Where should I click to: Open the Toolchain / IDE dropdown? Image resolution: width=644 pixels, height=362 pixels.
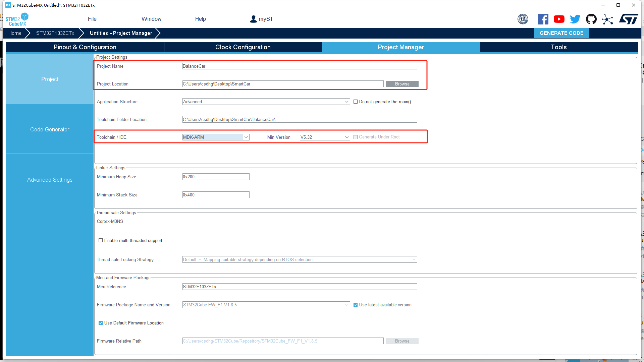(x=216, y=137)
